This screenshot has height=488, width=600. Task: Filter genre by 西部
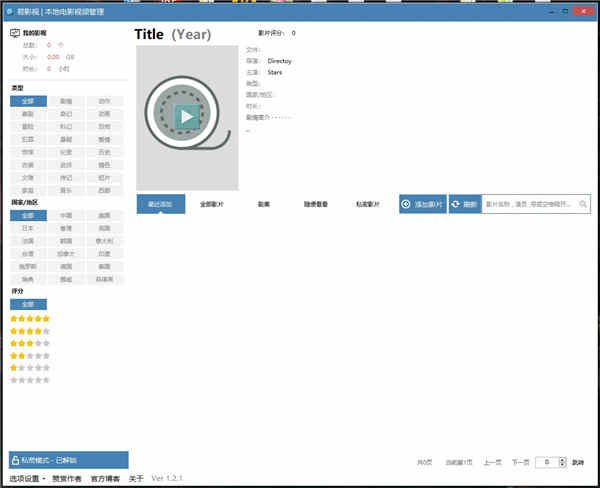coord(104,191)
